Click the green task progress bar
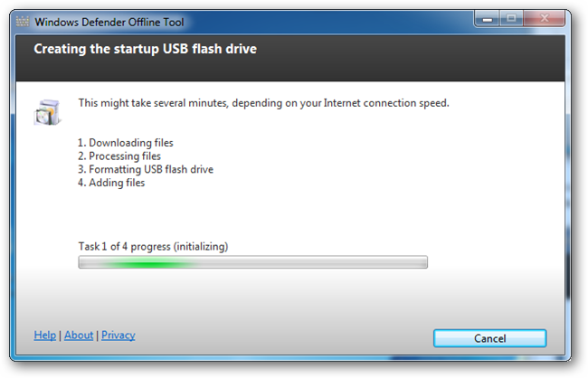This screenshot has height=378, width=588. coord(252,262)
